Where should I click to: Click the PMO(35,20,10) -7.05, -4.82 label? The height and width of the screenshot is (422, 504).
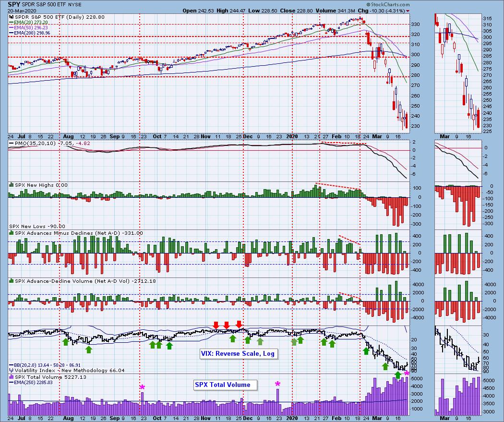tap(52, 144)
